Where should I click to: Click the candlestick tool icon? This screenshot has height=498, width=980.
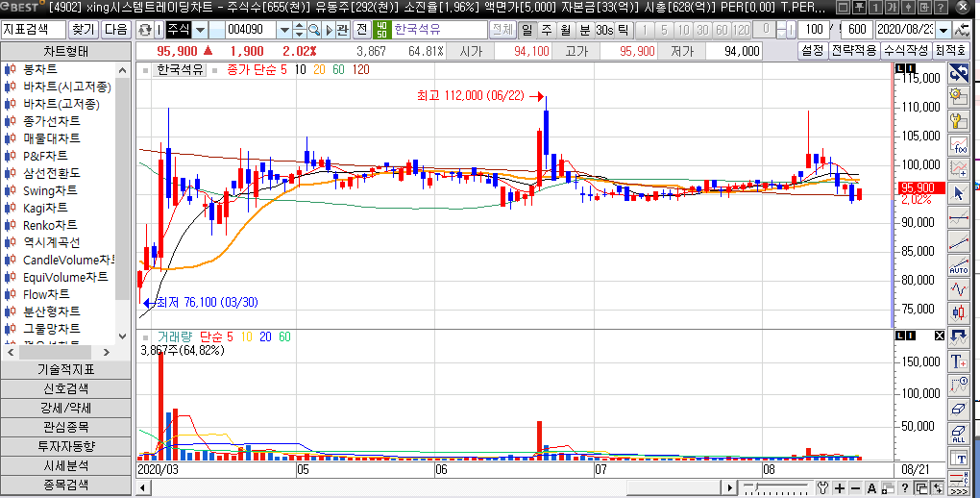tap(958, 312)
